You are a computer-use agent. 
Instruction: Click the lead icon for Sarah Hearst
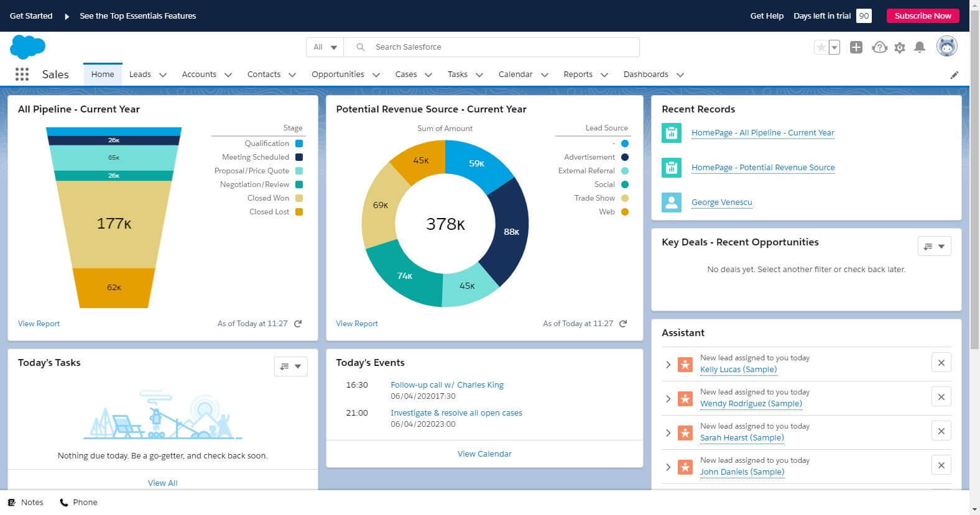685,433
